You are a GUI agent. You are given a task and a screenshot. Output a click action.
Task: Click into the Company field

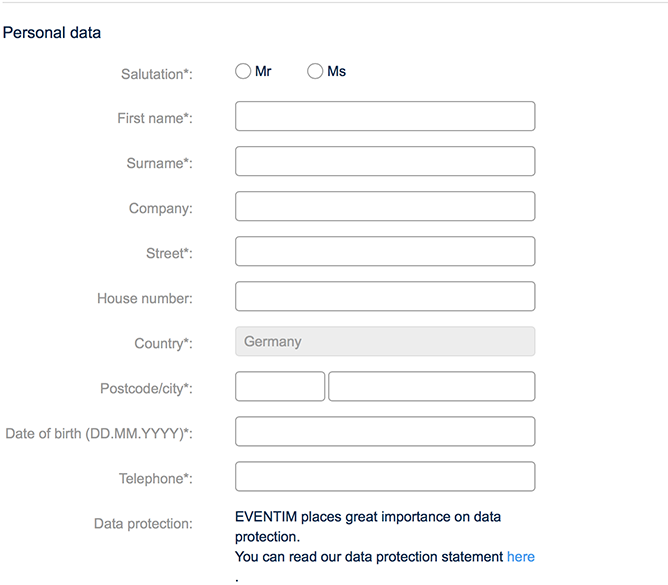click(x=385, y=206)
